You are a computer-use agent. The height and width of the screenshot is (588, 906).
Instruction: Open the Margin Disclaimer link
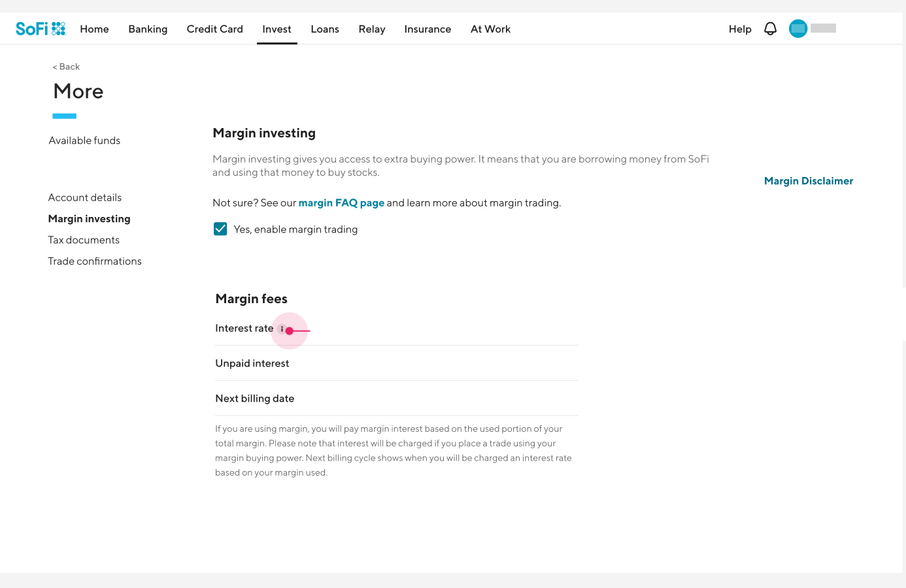(809, 181)
